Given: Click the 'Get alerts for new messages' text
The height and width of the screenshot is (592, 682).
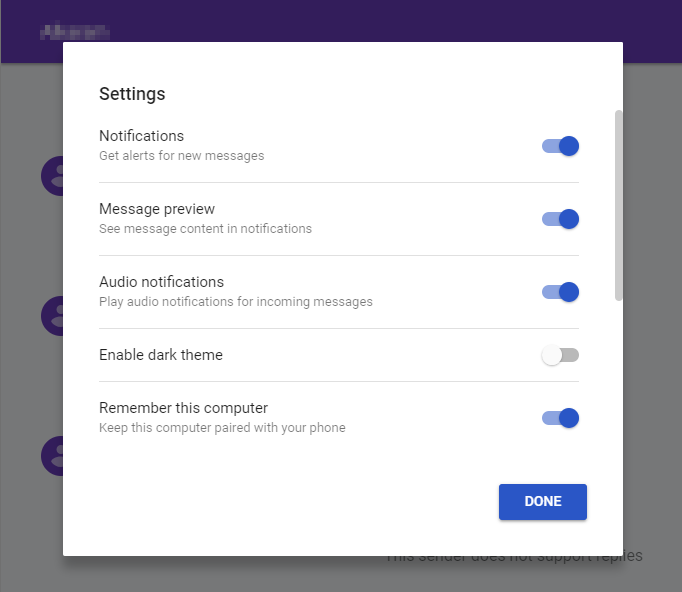Looking at the screenshot, I should tap(181, 156).
